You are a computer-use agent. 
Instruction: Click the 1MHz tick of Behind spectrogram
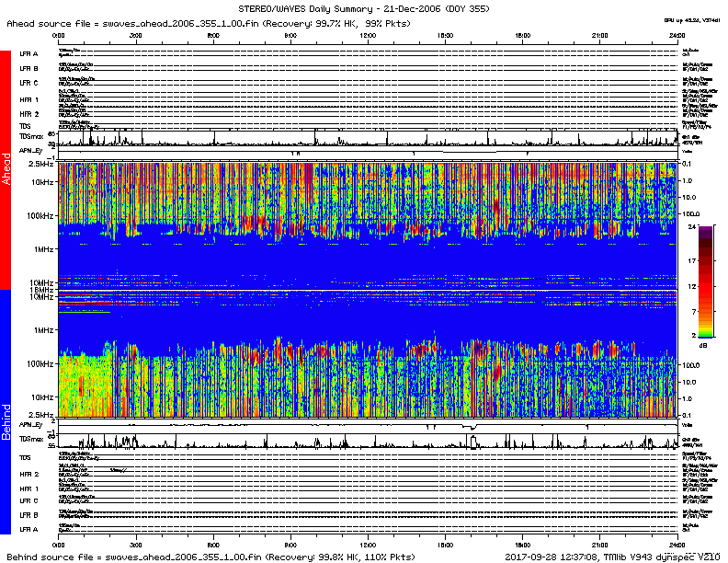pyautogui.click(x=44, y=330)
